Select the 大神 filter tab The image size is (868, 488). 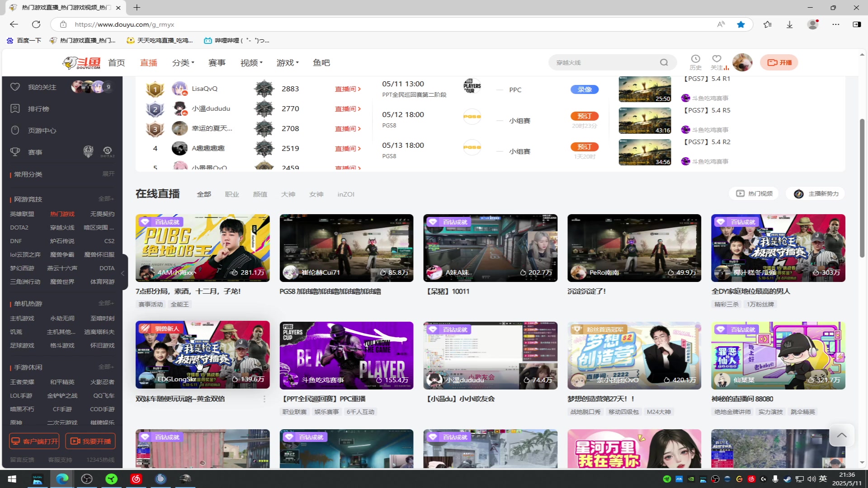(288, 194)
